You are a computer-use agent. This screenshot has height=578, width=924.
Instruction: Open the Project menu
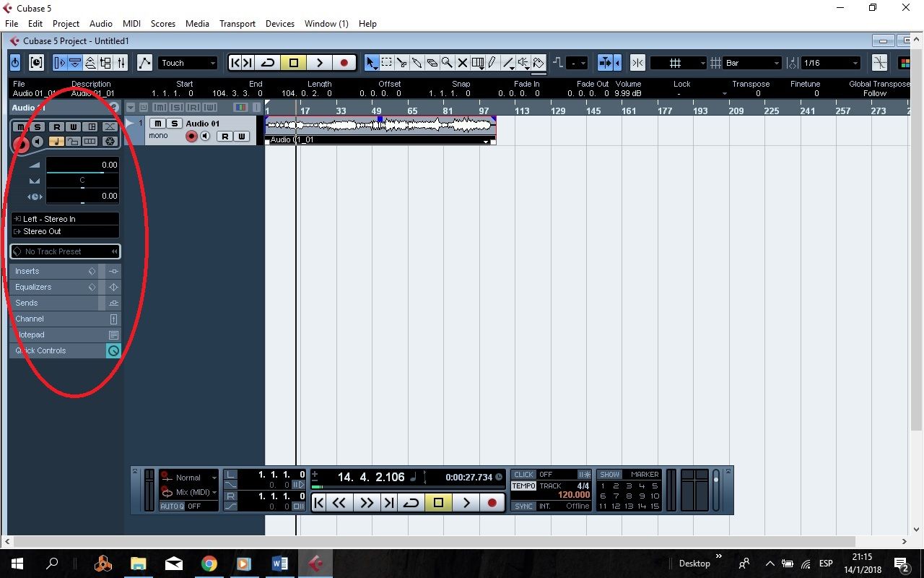pos(66,23)
